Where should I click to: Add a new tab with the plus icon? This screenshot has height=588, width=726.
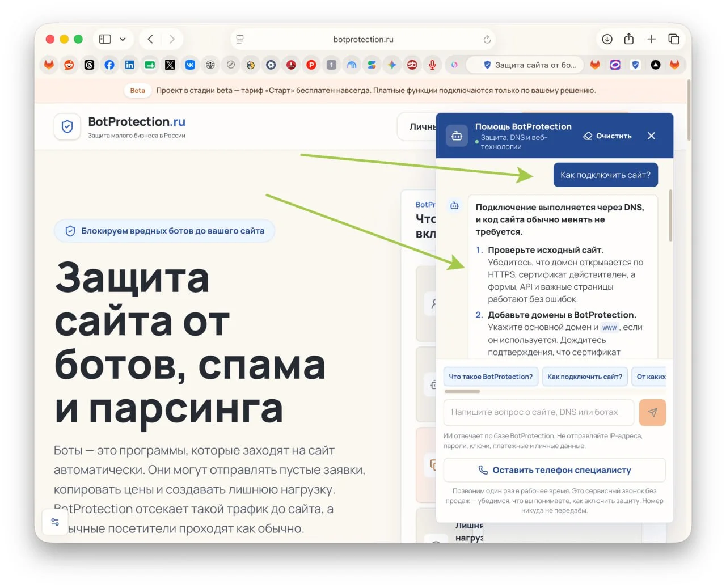651,39
